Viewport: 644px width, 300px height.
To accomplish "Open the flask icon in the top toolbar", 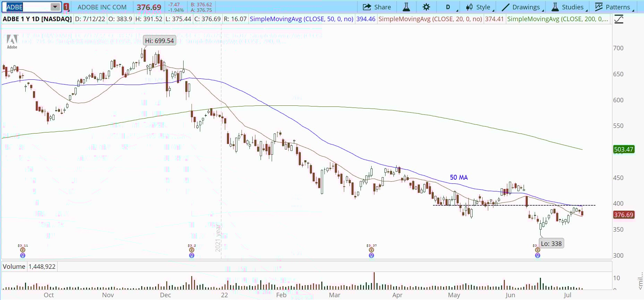I will (x=406, y=7).
